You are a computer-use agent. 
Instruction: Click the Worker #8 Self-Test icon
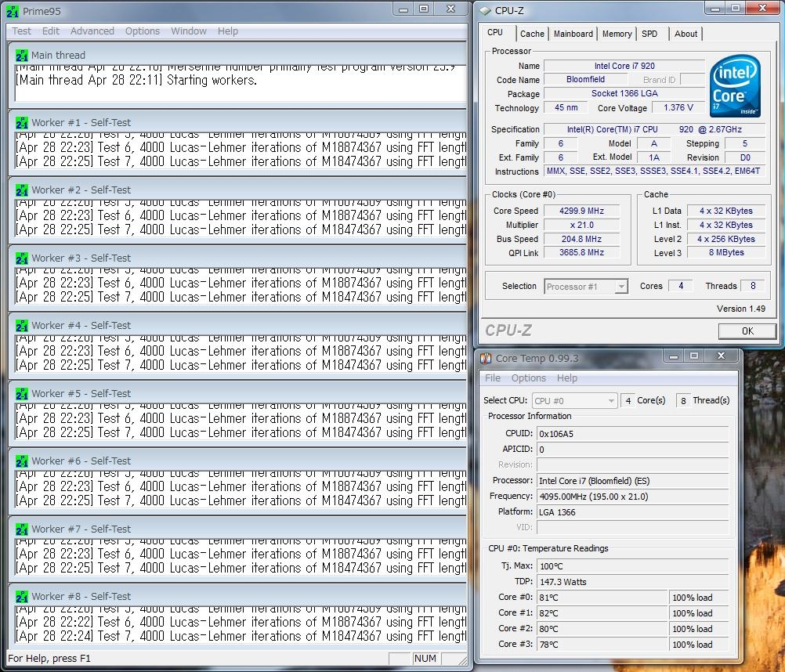pos(22,597)
